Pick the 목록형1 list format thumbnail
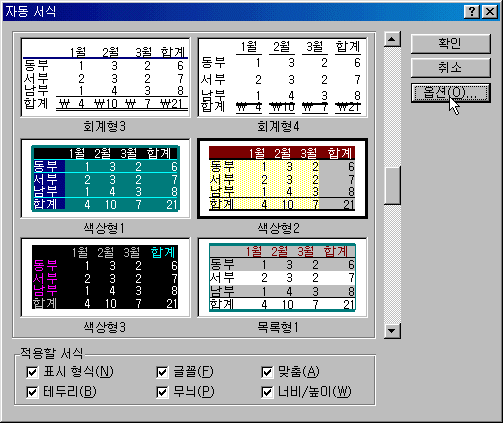 [x=283, y=277]
